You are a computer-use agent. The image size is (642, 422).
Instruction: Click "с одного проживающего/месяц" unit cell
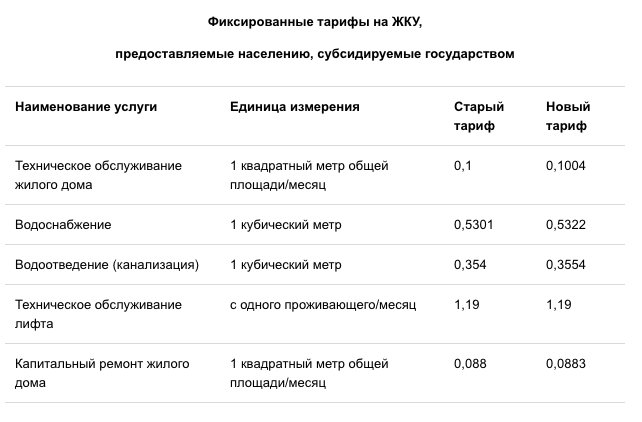click(321, 304)
